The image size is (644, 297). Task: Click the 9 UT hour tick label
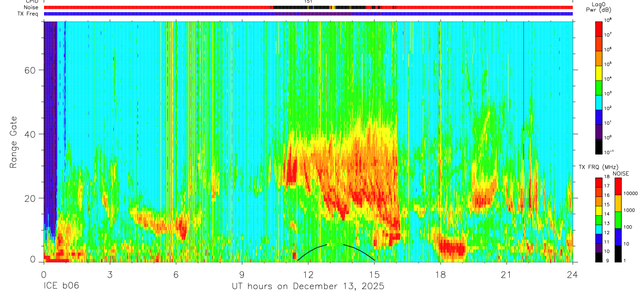pos(242,274)
